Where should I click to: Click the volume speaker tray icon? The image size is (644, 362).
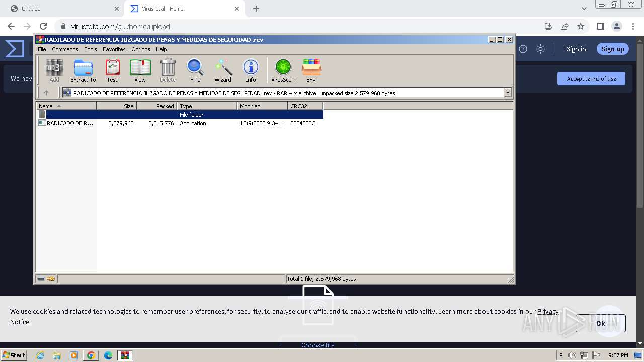tap(572, 355)
